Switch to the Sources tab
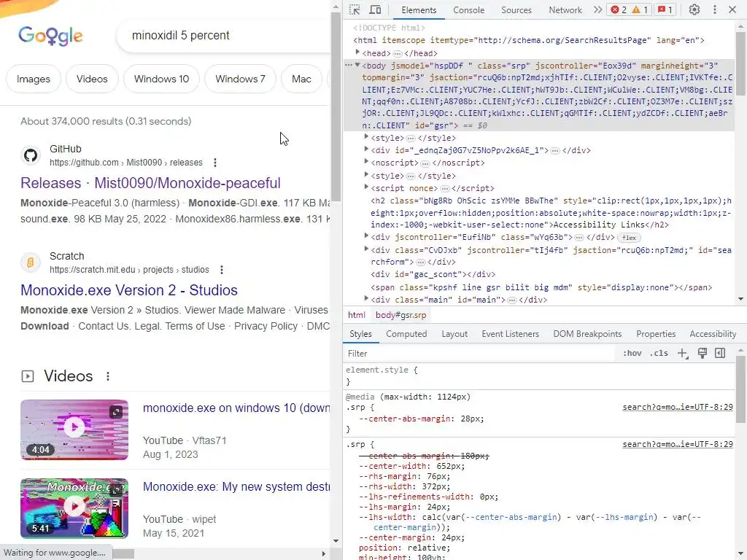Screen dimensions: 747x560 516,10
